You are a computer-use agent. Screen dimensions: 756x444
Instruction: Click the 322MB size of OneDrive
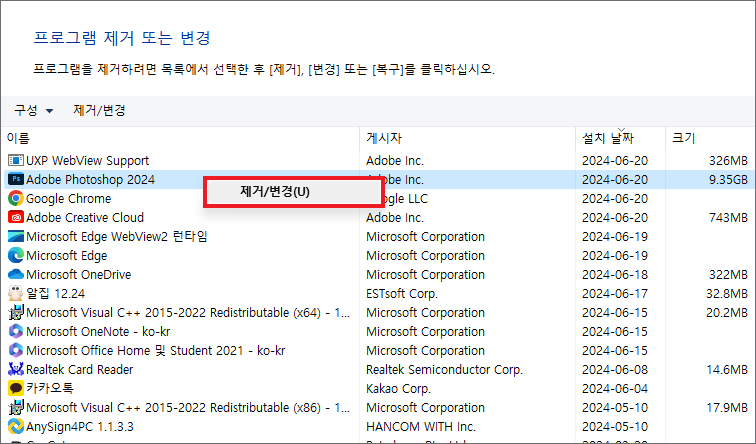(x=728, y=275)
